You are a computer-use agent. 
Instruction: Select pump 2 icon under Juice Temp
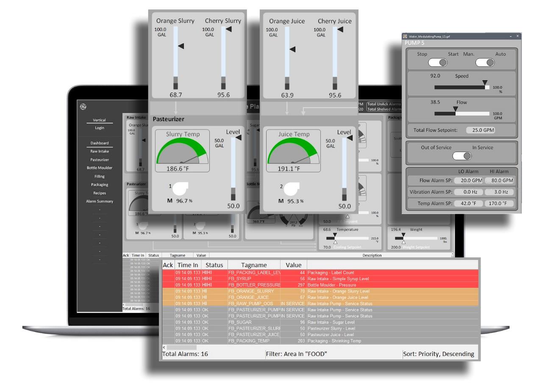[292, 189]
